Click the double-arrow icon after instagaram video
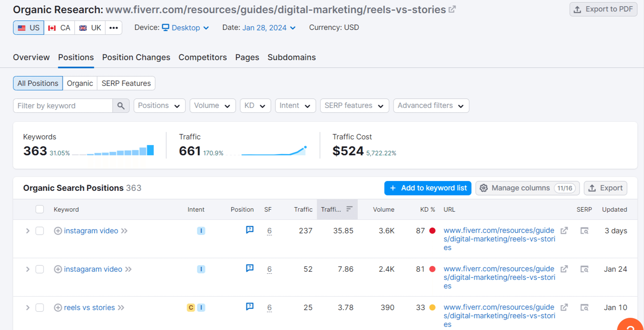This screenshot has height=330, width=644. pos(128,269)
